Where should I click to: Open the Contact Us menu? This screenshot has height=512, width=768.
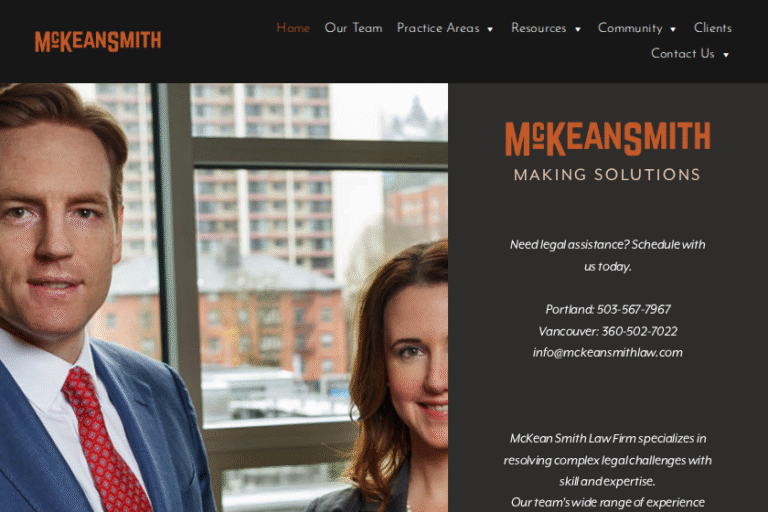682,53
